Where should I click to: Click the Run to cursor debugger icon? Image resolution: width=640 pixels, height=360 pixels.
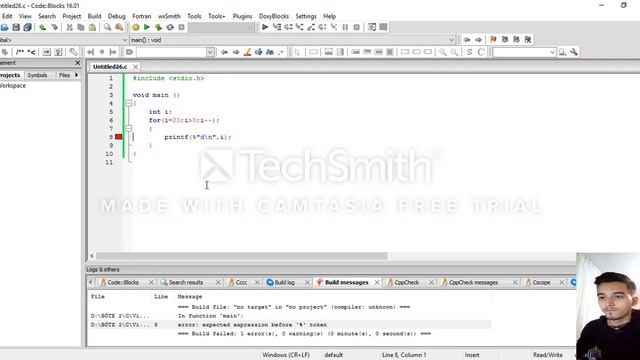click(x=277, y=27)
